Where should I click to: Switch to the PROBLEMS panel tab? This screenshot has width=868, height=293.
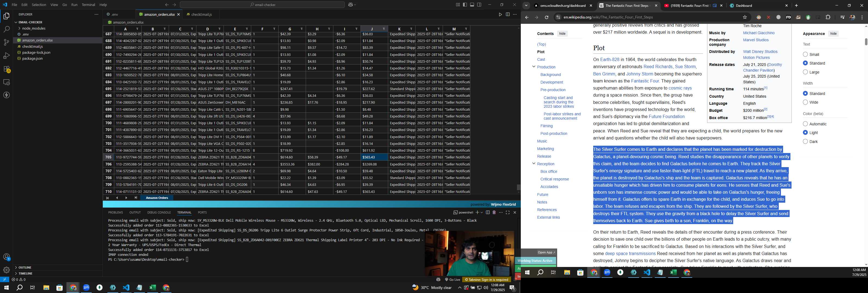click(116, 213)
